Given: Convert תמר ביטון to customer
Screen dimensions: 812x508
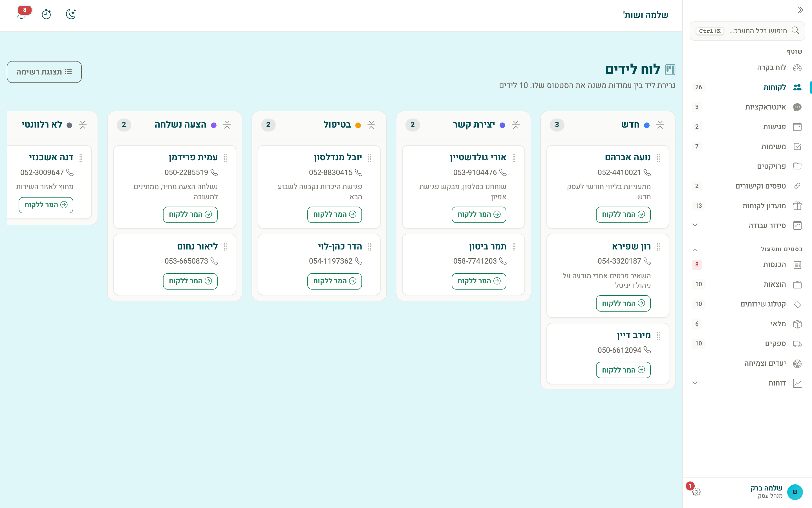Looking at the screenshot, I should pyautogui.click(x=479, y=281).
